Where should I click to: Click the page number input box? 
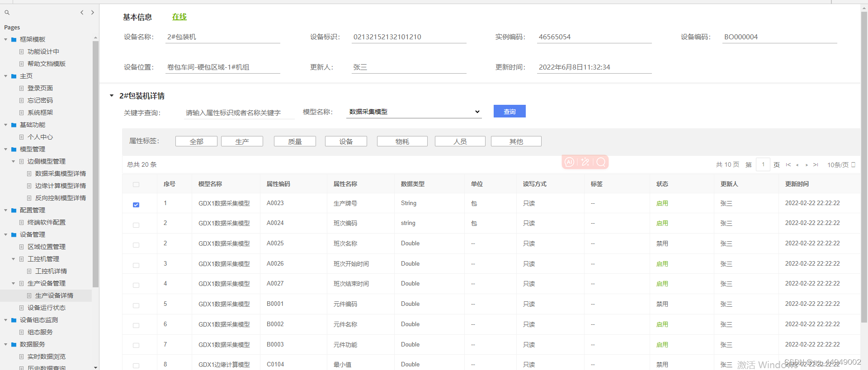(763, 164)
